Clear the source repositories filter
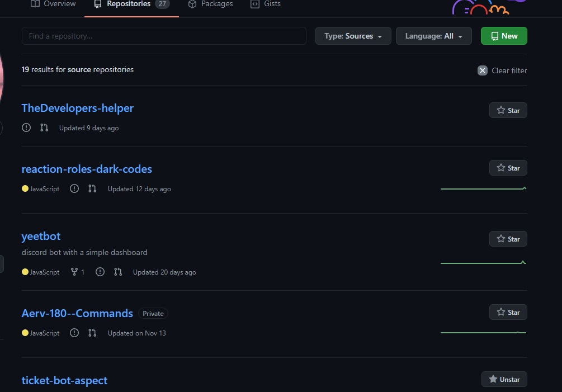The width and height of the screenshot is (562, 392). [502, 70]
